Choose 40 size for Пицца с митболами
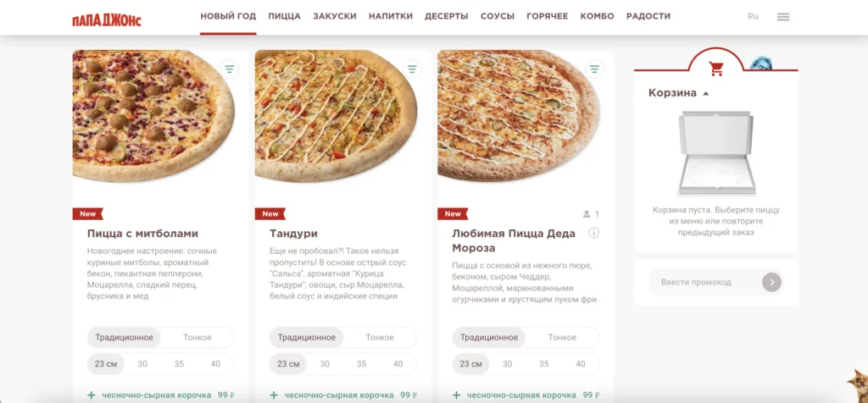This screenshot has width=868, height=403. (215, 364)
